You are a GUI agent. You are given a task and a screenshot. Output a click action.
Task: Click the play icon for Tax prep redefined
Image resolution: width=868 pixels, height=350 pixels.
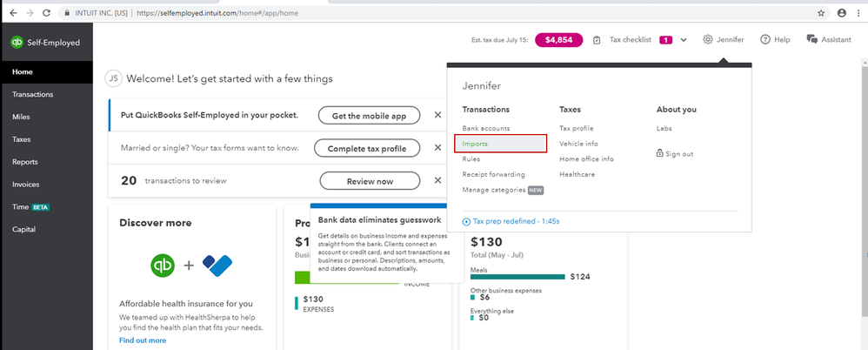tap(466, 221)
